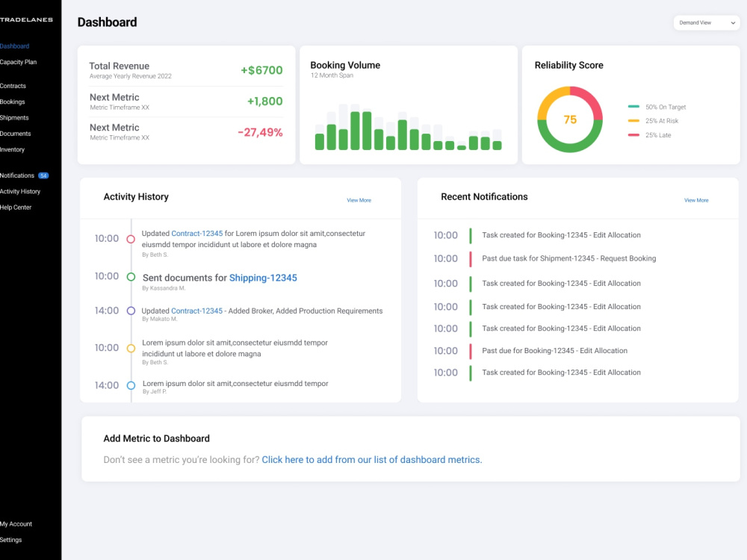Click Average Yearly Revenue 2022 subtitle
This screenshot has width=747, height=560.
pos(131,76)
